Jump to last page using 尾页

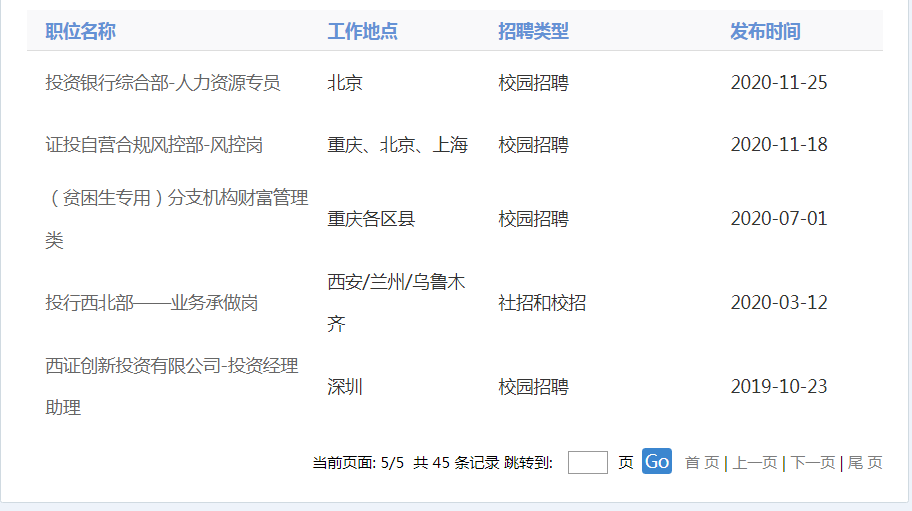point(865,463)
